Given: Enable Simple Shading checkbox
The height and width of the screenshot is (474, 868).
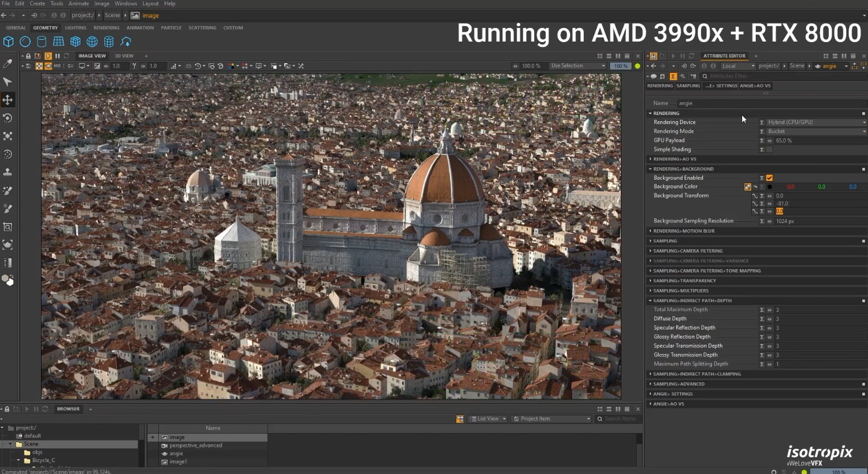Looking at the screenshot, I should click(769, 150).
